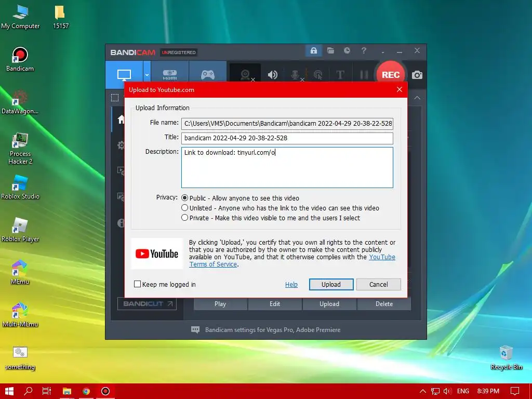Show hidden system tray icons

[423, 391]
